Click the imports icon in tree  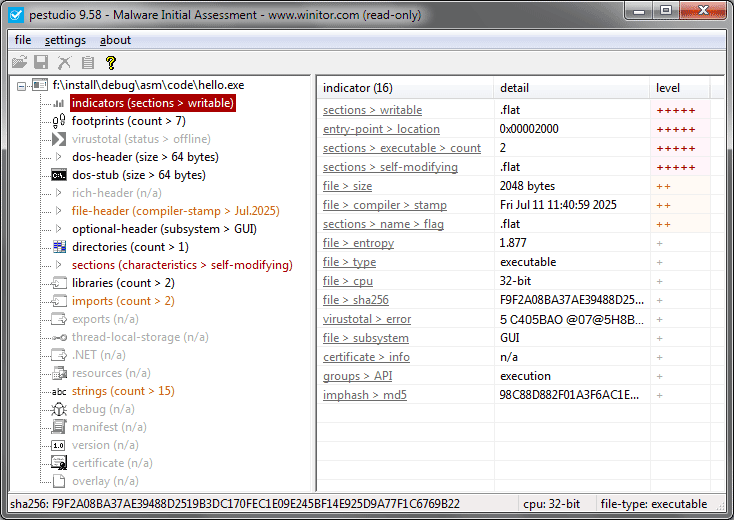(x=59, y=301)
